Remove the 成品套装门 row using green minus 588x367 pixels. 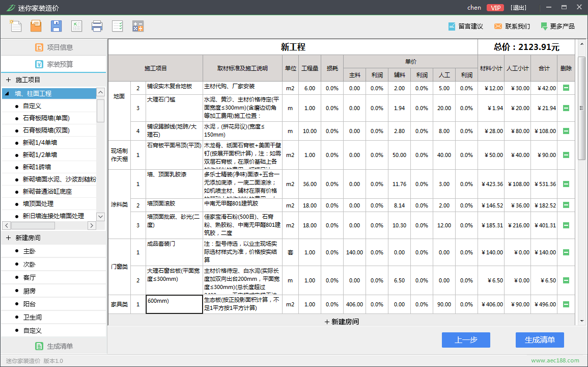click(566, 252)
